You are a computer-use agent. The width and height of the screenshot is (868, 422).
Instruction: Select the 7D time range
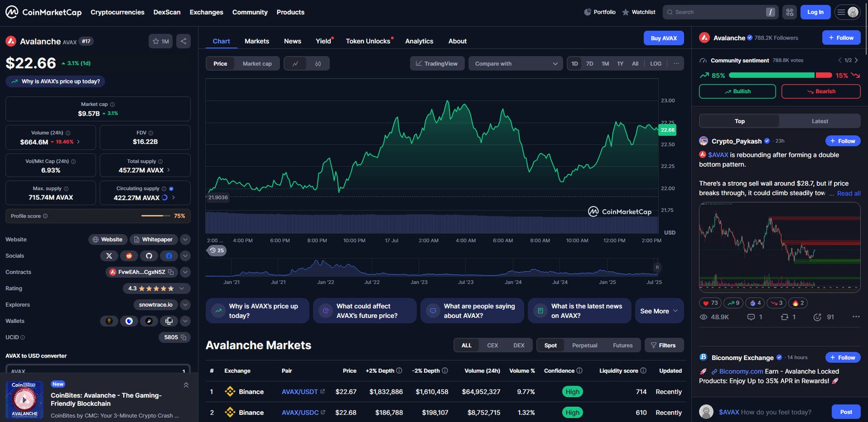coord(590,63)
